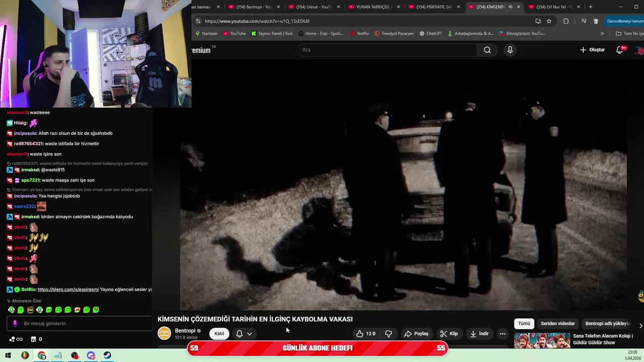Click the Bentropi channel name
This screenshot has width=644, height=362.
185,331
